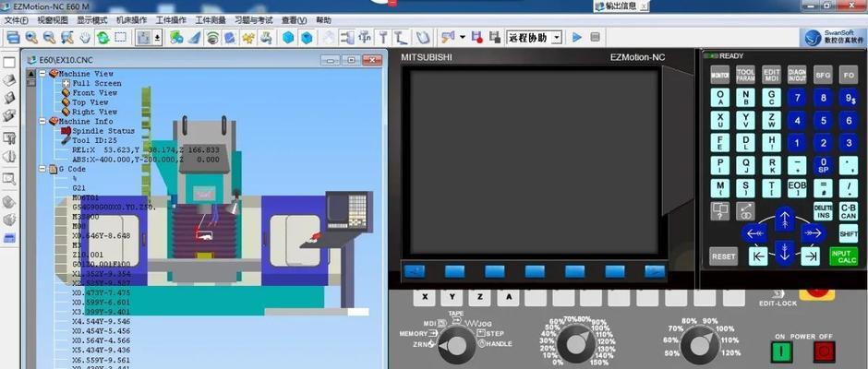Open the 工件测量 menu
Image resolution: width=868 pixels, height=369 pixels.
(x=211, y=20)
